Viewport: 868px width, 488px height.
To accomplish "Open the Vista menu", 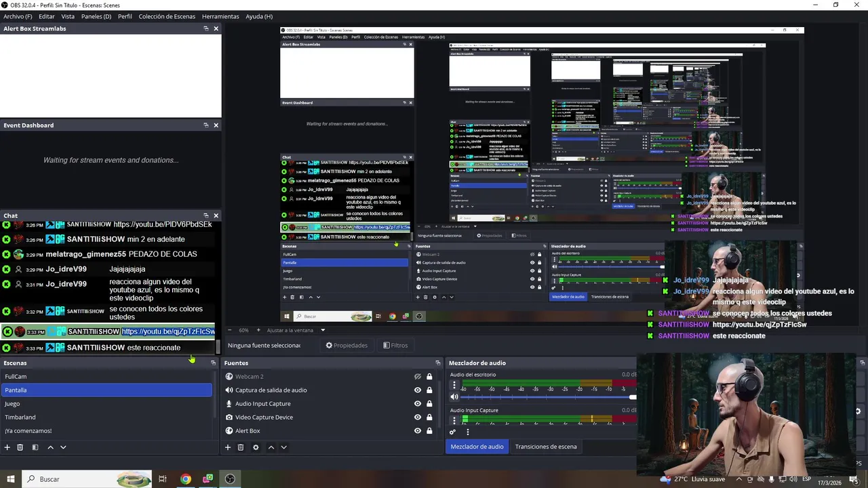I will pyautogui.click(x=68, y=16).
